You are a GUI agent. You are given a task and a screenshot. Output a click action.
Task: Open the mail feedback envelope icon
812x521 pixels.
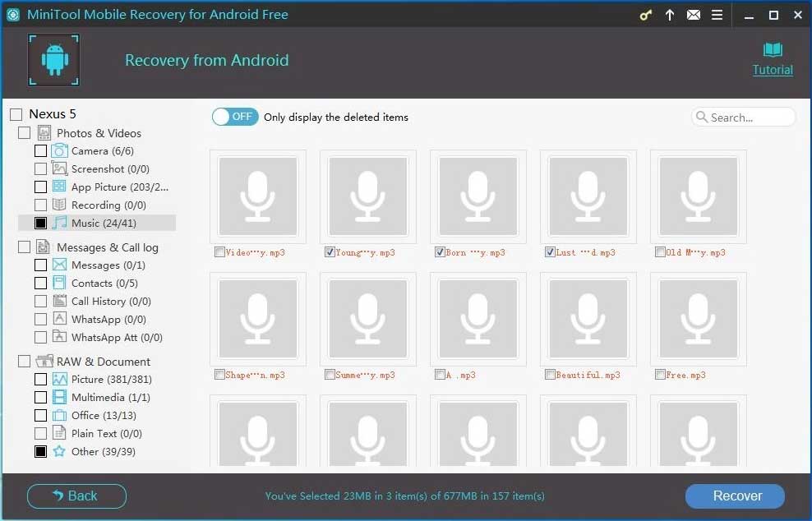(694, 16)
